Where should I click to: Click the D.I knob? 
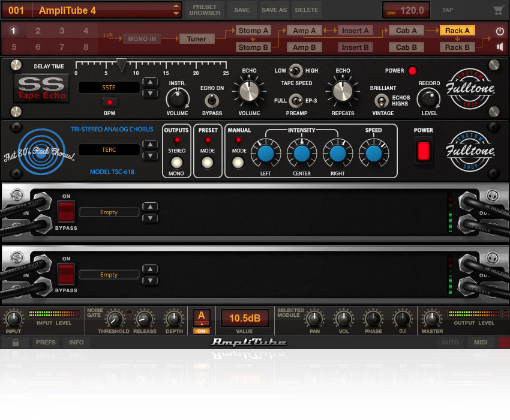(x=403, y=319)
